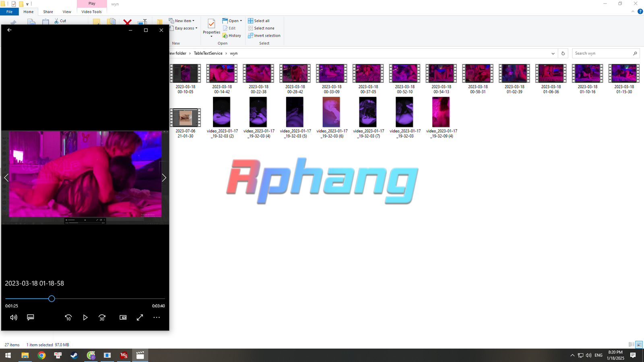The height and width of the screenshot is (362, 644).
Task: Launch Google Chrome from the taskbar
Action: pos(41,356)
